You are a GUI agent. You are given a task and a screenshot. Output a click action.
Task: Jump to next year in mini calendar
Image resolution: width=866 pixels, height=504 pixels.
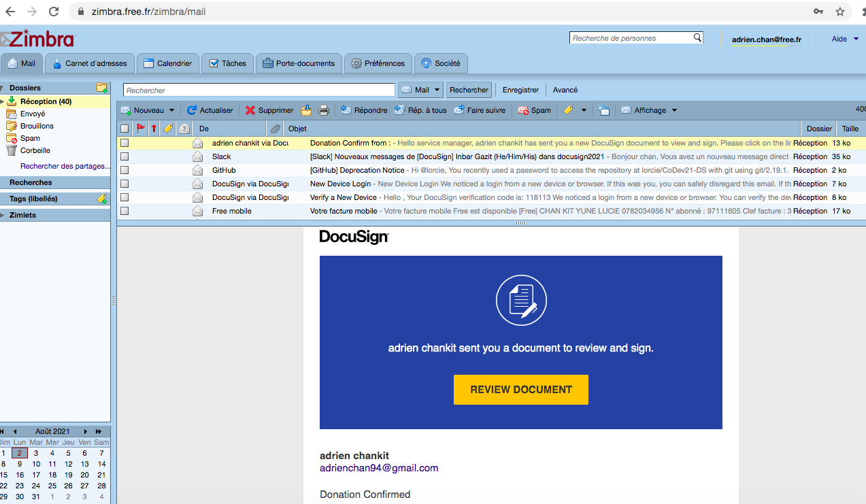coord(99,431)
